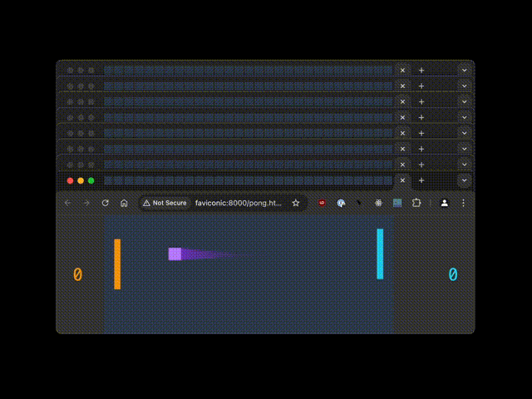The image size is (532, 399).
Task: Open the home page icon
Action: 124,203
